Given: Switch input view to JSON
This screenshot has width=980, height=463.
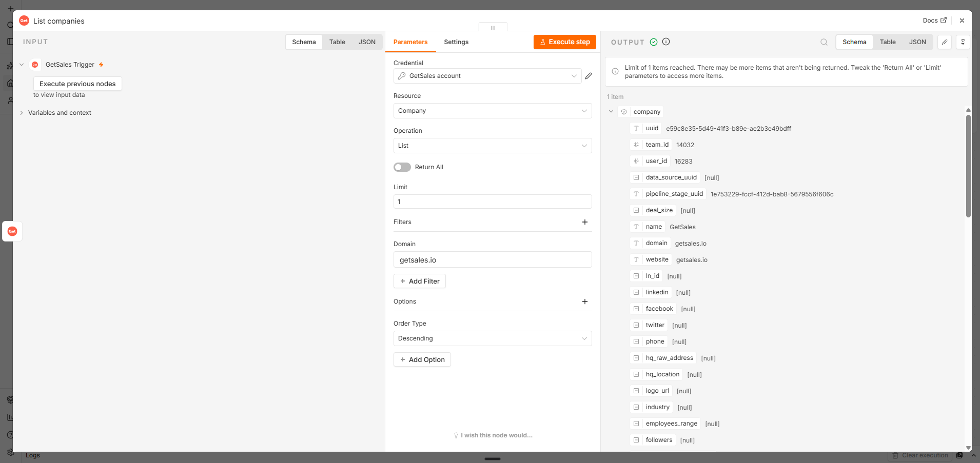Looking at the screenshot, I should (367, 42).
